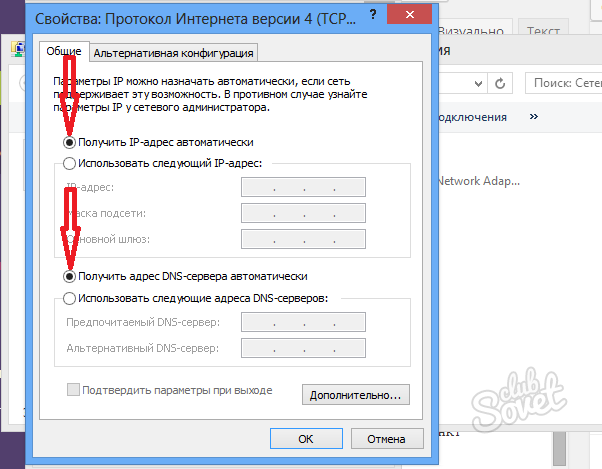The height and width of the screenshot is (469, 602).
Task: Click the 'IP-адрес' input field
Action: (304, 187)
